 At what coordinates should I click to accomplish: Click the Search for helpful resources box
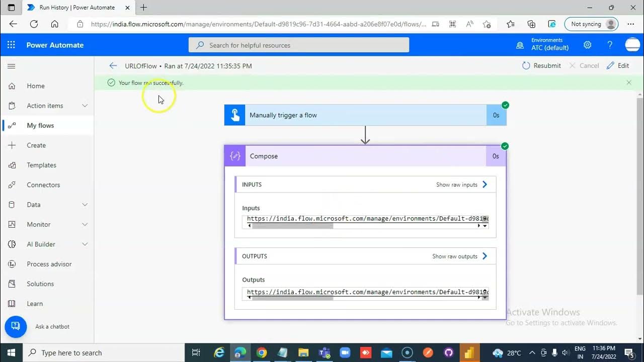(299, 45)
